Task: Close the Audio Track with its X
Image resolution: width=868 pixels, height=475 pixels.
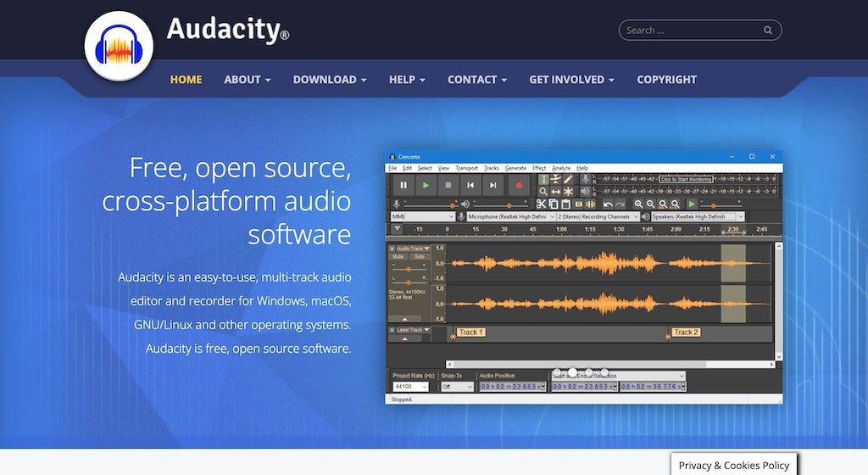Action: [x=392, y=249]
